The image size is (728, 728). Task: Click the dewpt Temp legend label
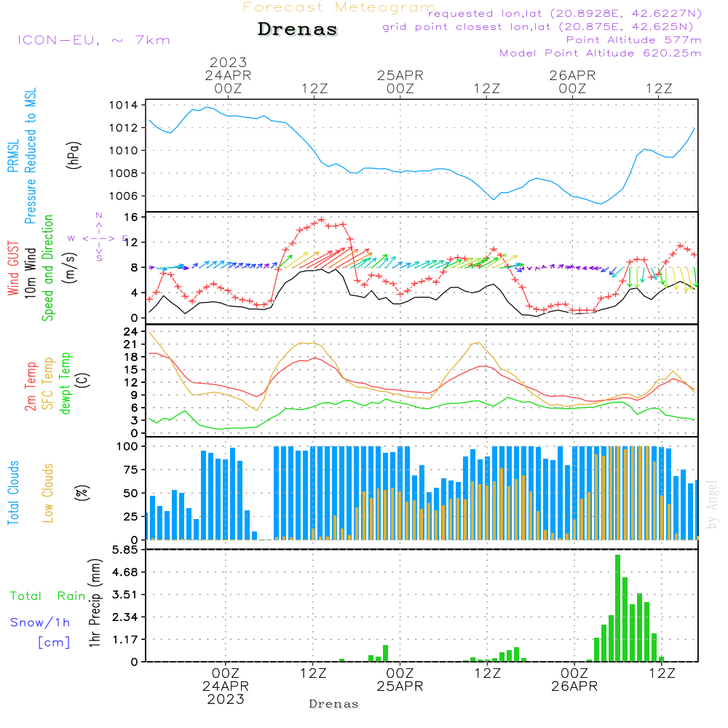pyautogui.click(x=65, y=383)
